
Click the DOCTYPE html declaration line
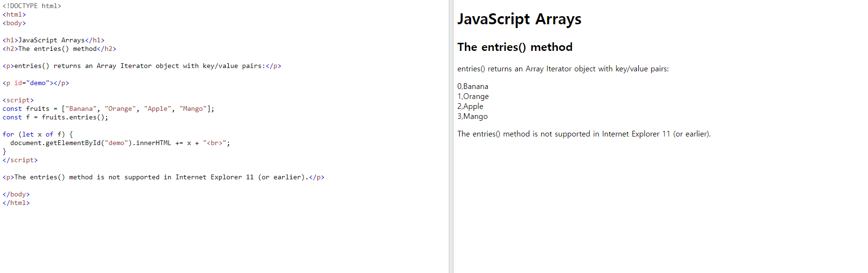coord(32,6)
